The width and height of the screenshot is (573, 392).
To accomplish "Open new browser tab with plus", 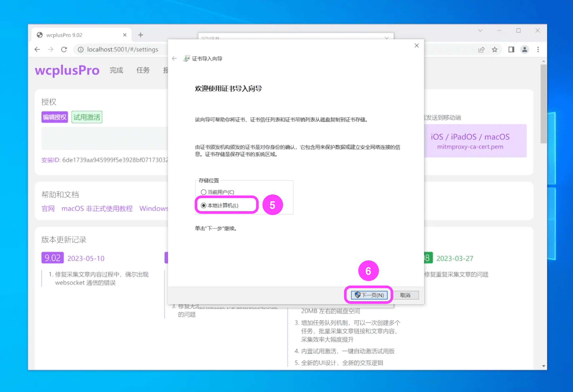I will (x=141, y=35).
